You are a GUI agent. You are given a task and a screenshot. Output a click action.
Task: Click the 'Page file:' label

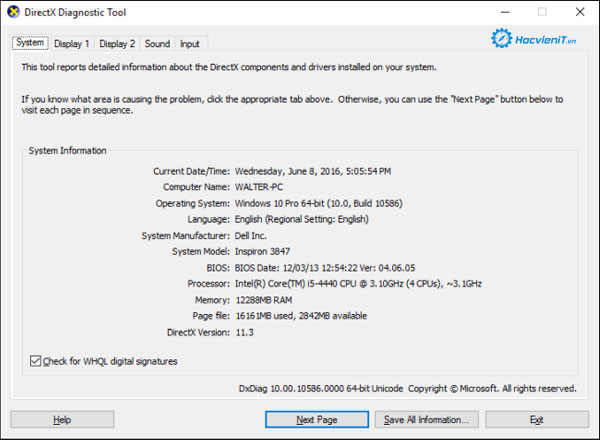pyautogui.click(x=211, y=316)
